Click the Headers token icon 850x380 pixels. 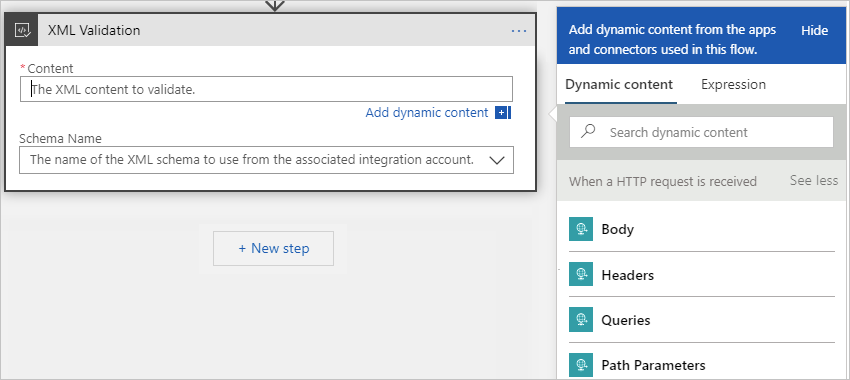pos(581,274)
